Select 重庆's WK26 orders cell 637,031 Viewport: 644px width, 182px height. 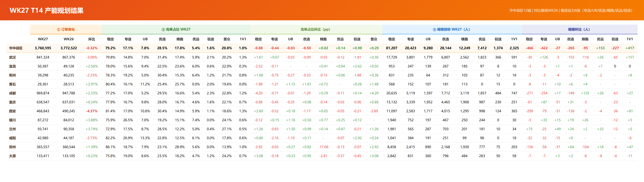pyautogui.click(x=69, y=102)
